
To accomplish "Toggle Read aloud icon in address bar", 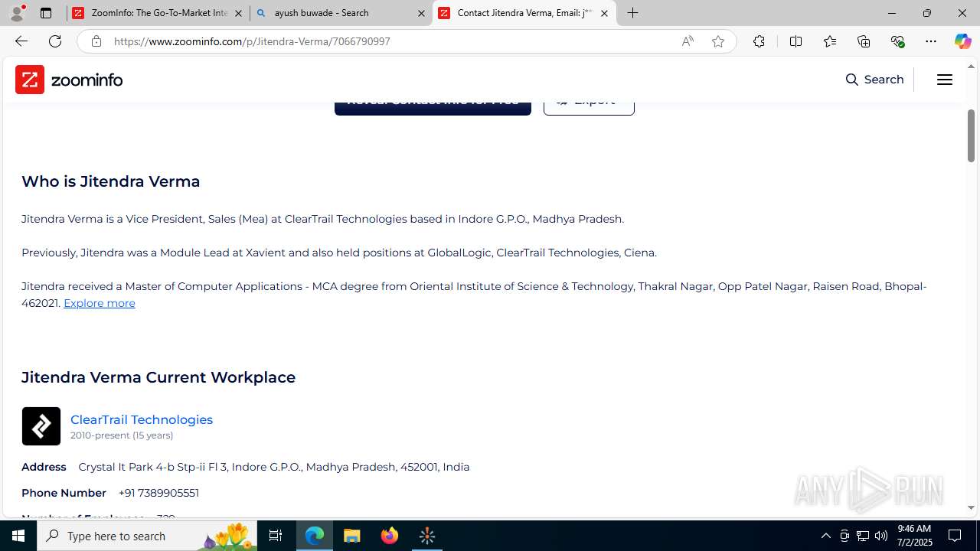I will point(688,41).
